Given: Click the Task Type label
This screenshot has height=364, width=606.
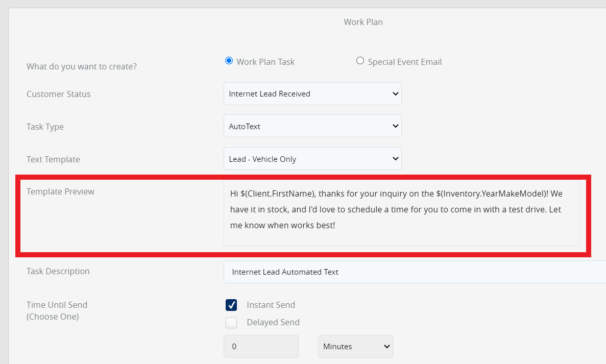Looking at the screenshot, I should click(x=45, y=127).
